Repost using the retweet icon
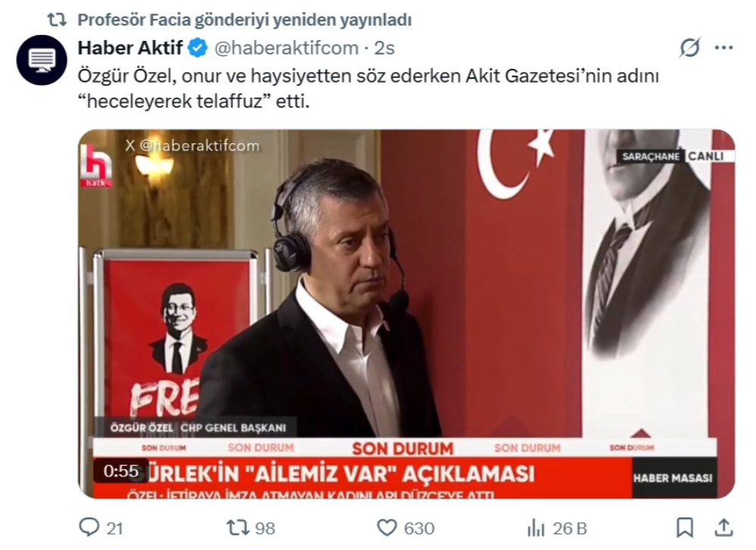756x550 pixels. click(x=238, y=528)
